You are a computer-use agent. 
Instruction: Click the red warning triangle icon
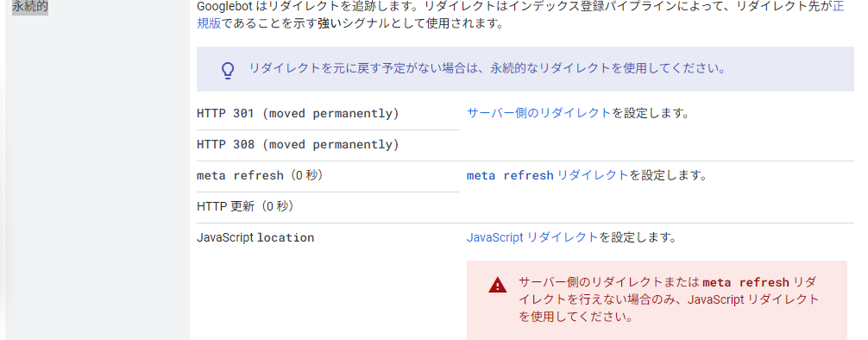(497, 285)
